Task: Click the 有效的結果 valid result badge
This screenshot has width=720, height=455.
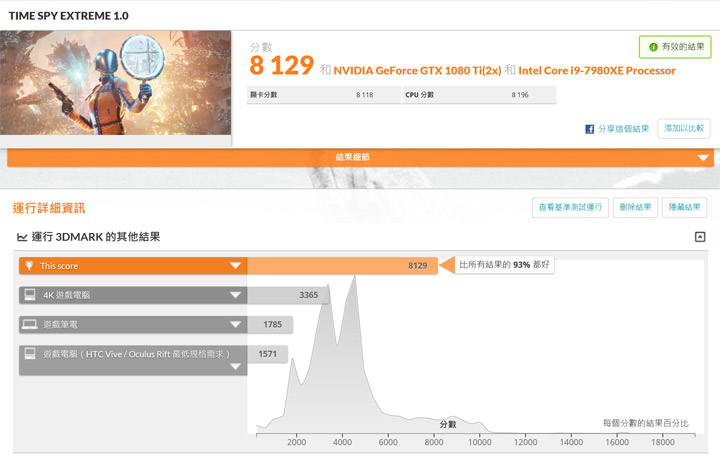Action: tap(675, 47)
